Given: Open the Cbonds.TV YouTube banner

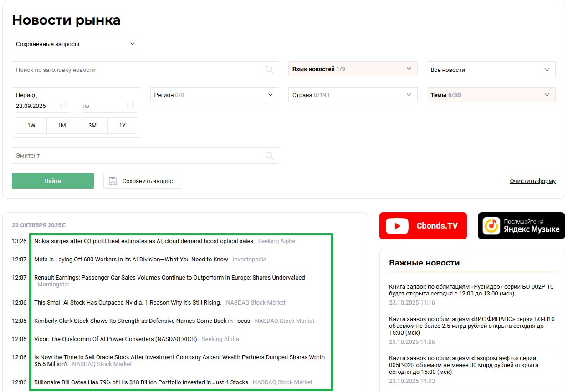Looking at the screenshot, I should pyautogui.click(x=423, y=226).
